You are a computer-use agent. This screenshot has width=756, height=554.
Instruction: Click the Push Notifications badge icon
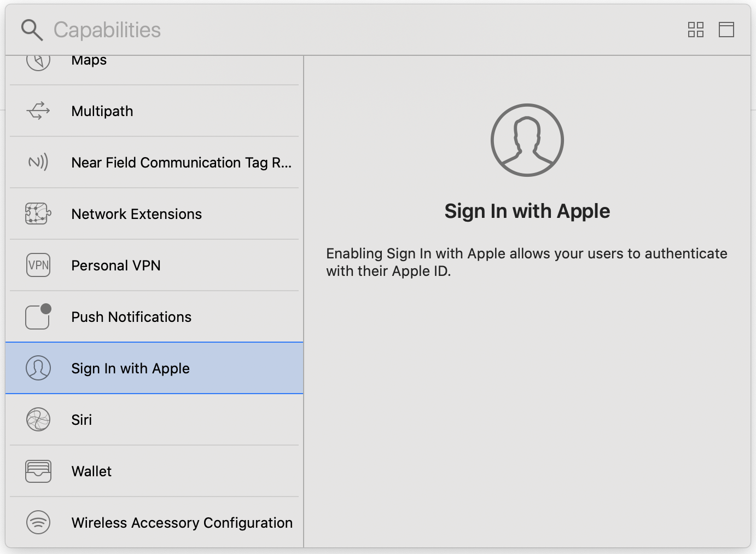(x=38, y=316)
